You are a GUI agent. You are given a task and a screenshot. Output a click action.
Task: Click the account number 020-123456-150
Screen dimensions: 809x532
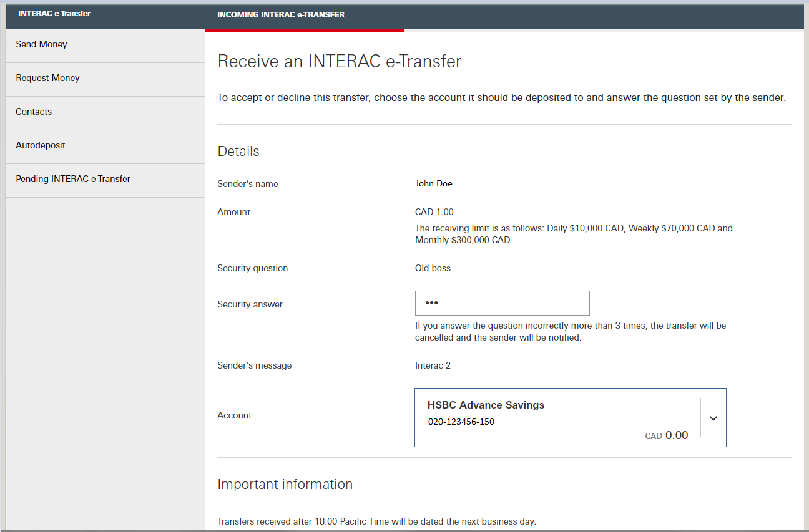coord(461,422)
